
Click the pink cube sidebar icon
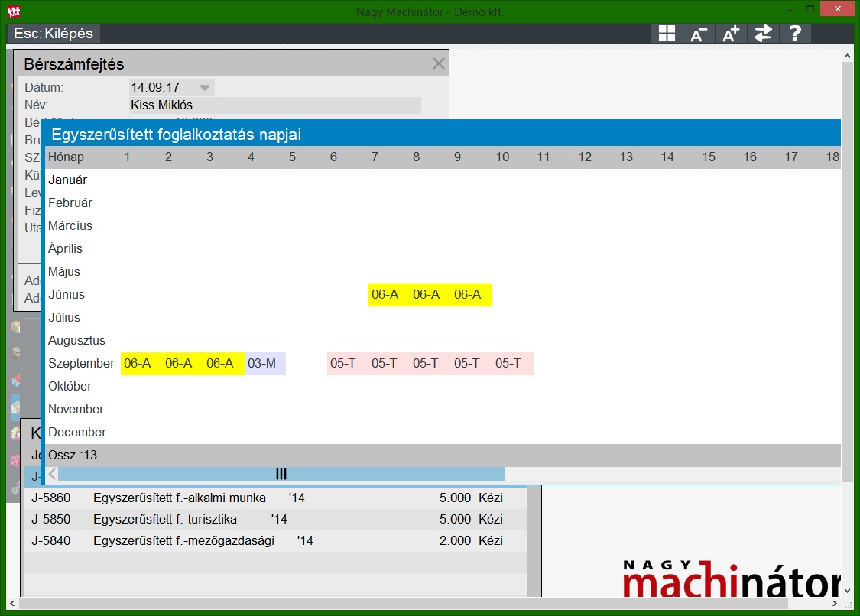click(16, 461)
